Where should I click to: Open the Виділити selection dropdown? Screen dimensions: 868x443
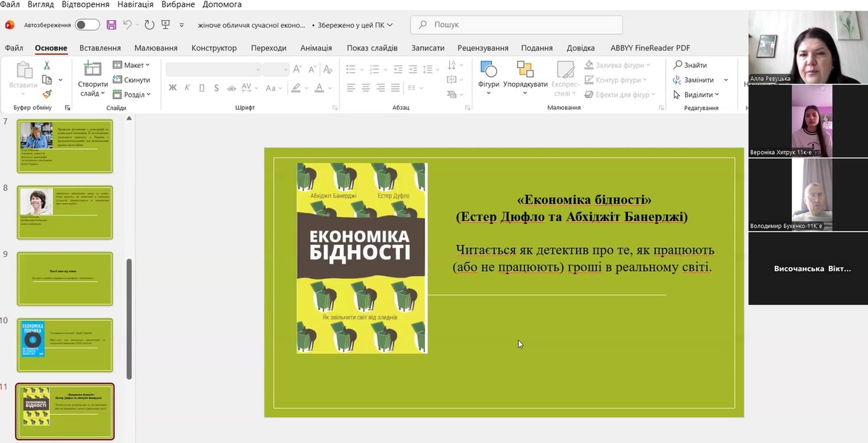696,95
